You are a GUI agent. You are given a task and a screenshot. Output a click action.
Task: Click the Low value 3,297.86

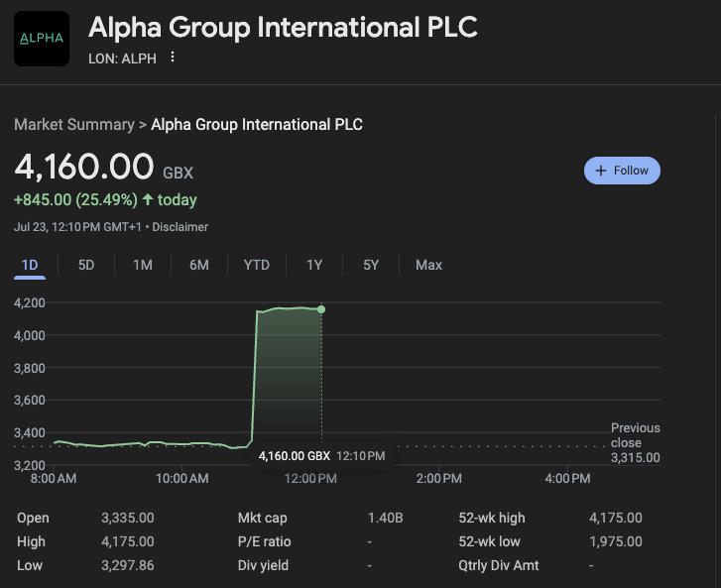coord(128,565)
